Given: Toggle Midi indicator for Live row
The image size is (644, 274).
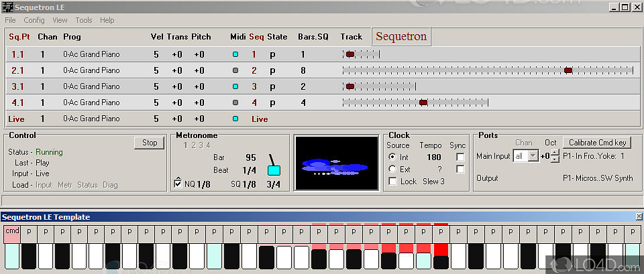Looking at the screenshot, I should click(x=235, y=119).
